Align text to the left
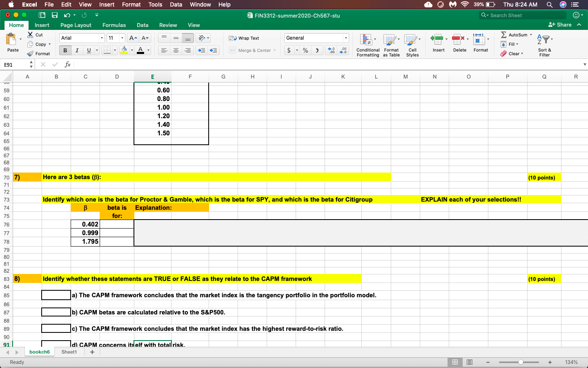This screenshot has width=588, height=368. 164,50
